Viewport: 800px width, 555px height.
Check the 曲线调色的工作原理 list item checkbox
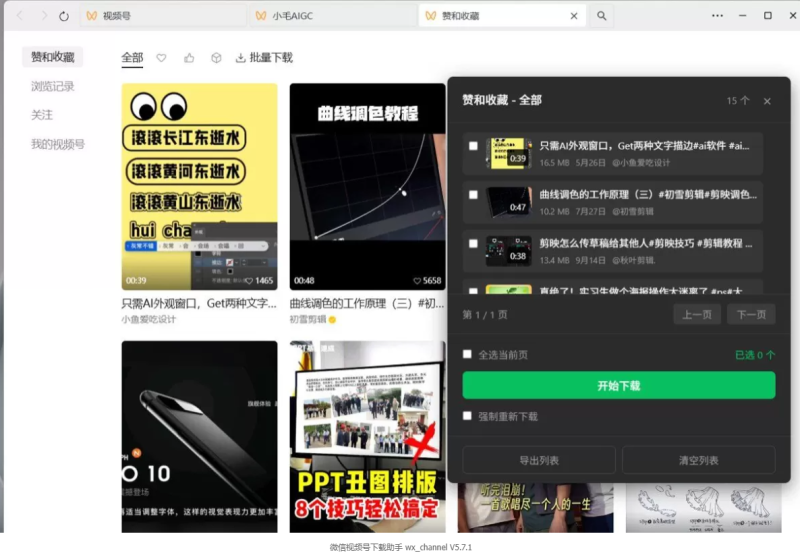(x=473, y=195)
